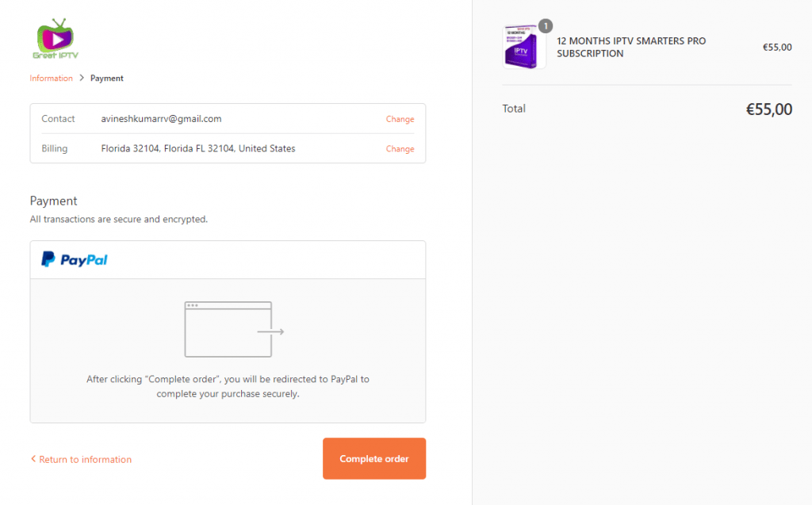Viewport: 812px width, 505px height.
Task: Click the breadcrumb chevron separator
Action: (82, 78)
